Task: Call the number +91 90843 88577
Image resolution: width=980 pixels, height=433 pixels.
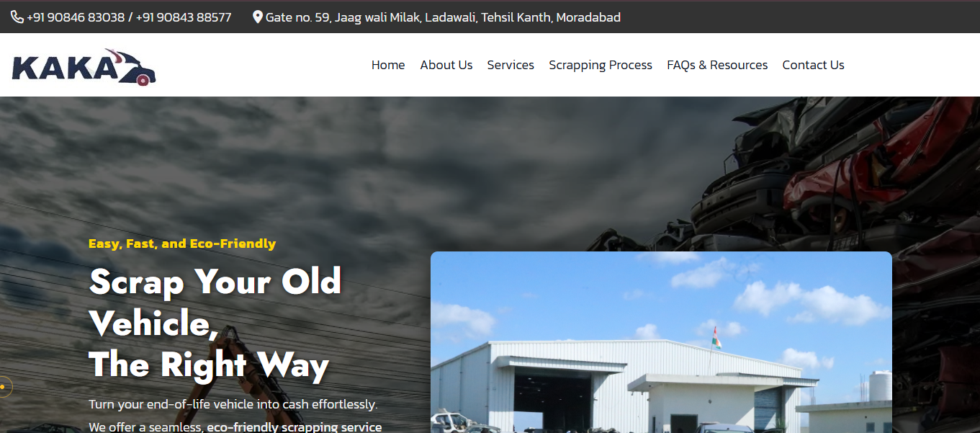Action: click(184, 17)
